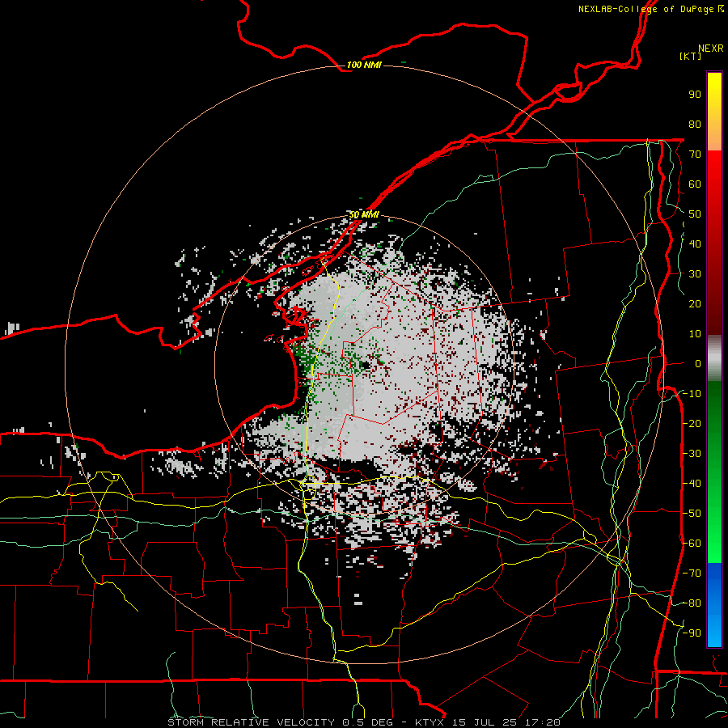Click the 30 value on the velocity scale
The height and width of the screenshot is (728, 728).
pyautogui.click(x=695, y=274)
